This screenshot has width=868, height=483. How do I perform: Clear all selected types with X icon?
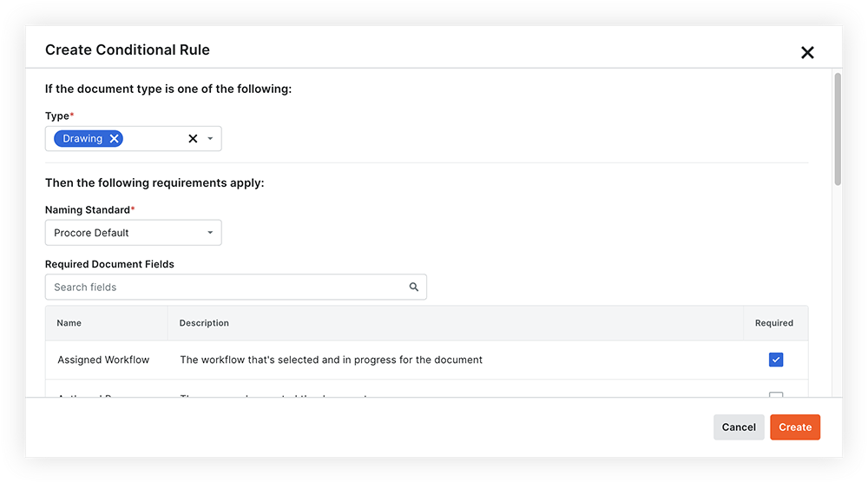(x=193, y=139)
